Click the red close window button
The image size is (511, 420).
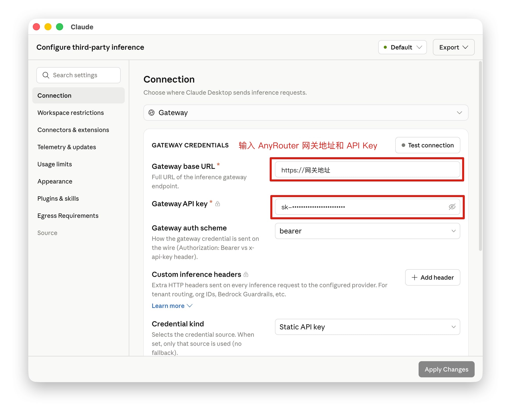click(36, 27)
